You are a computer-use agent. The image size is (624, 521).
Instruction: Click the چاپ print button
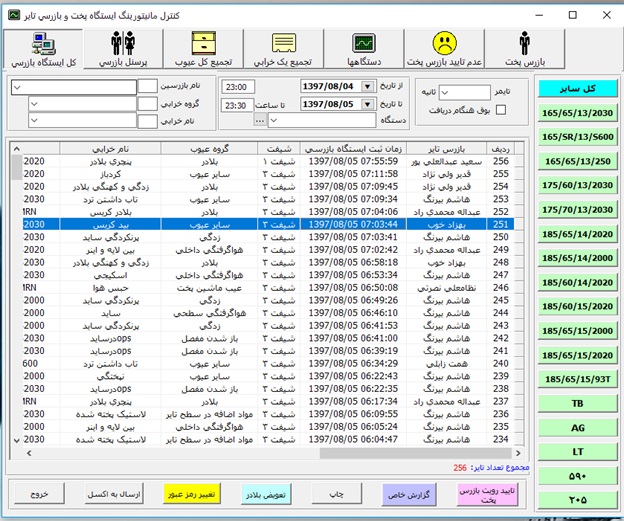pos(337,494)
